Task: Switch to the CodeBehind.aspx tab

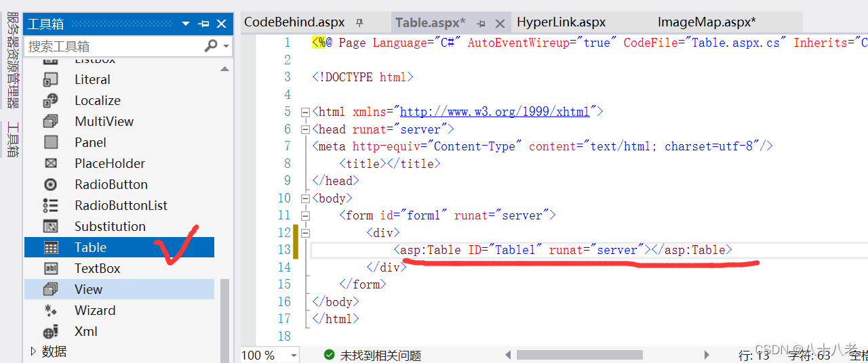Action: (294, 22)
